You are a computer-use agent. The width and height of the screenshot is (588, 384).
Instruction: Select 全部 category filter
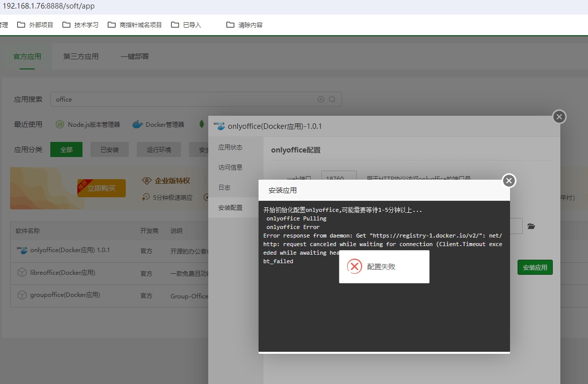(66, 149)
